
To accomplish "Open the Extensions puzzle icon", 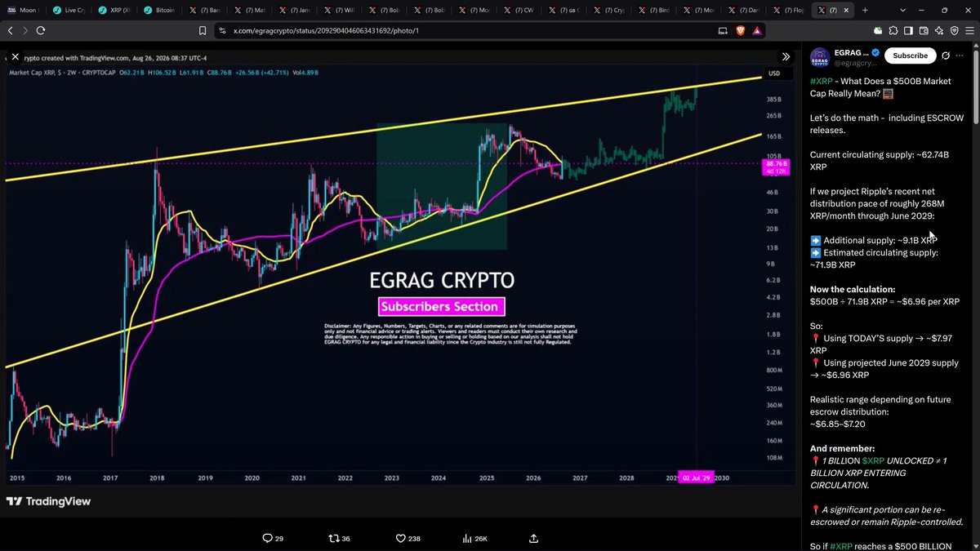I will [893, 30].
